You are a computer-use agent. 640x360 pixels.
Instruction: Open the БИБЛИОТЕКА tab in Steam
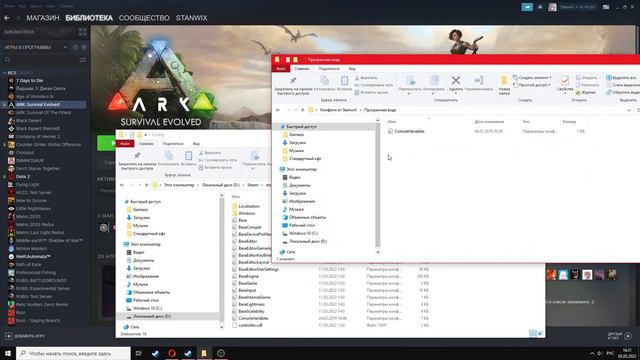(x=89, y=18)
